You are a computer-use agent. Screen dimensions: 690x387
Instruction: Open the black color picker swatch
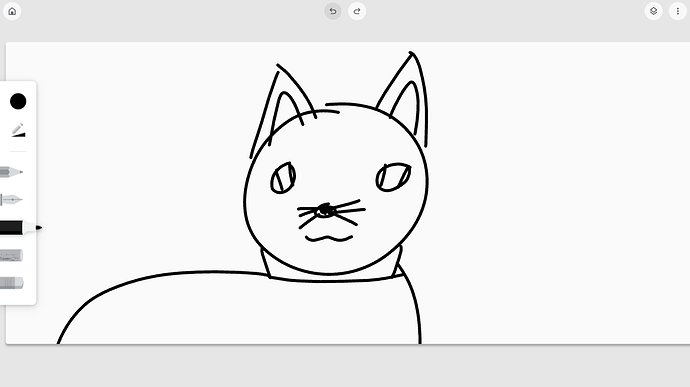[18, 101]
